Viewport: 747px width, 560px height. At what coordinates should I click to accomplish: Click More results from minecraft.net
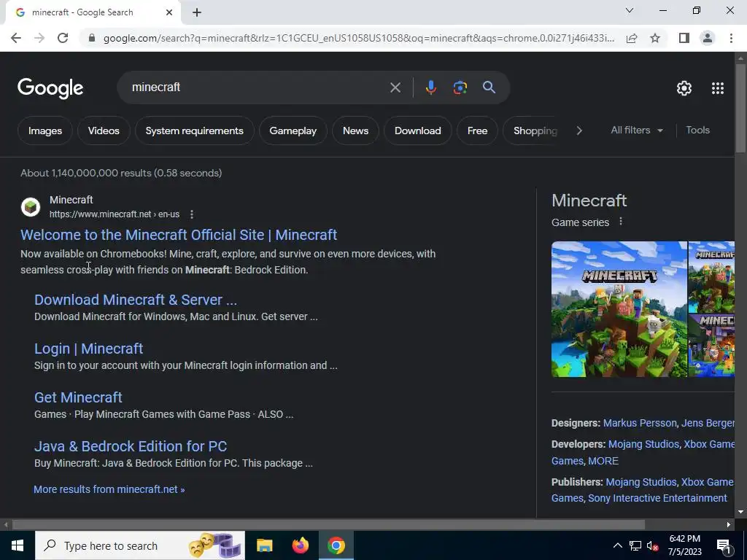109,489
